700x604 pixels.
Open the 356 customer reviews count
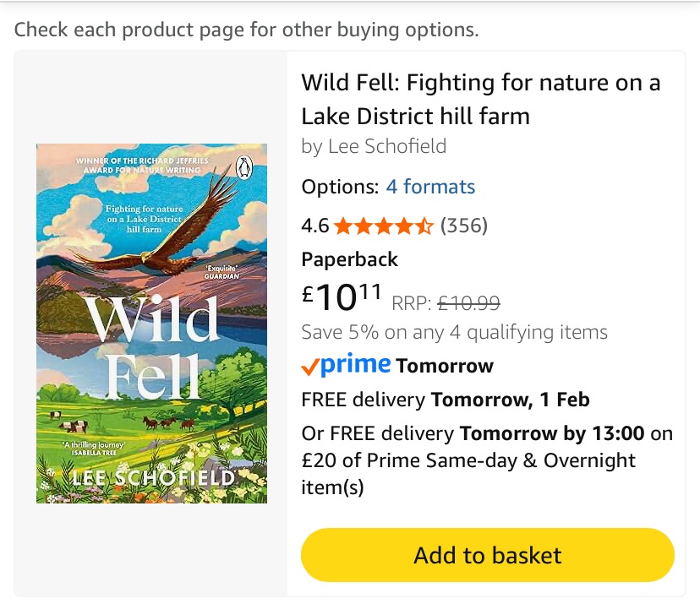[x=464, y=226]
